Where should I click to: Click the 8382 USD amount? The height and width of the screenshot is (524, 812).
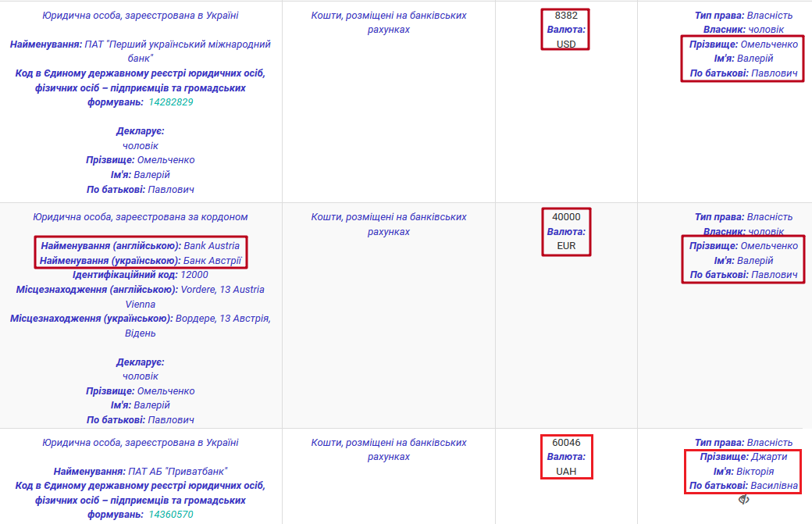565,16
